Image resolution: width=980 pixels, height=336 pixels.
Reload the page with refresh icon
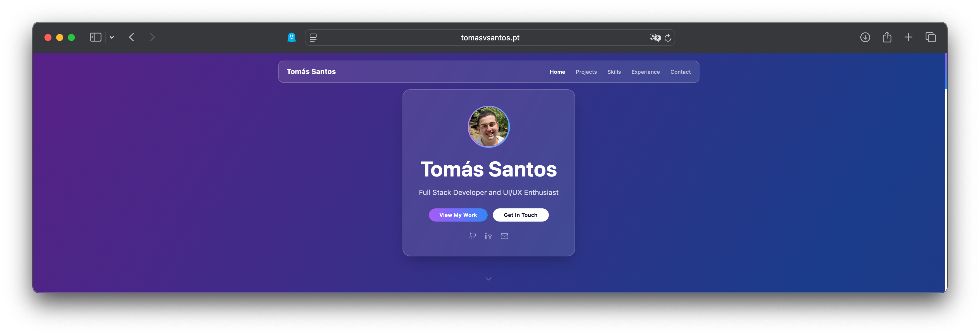(668, 38)
